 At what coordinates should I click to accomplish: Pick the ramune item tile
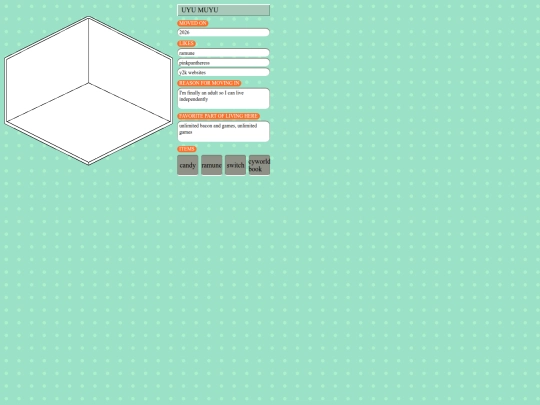click(211, 165)
